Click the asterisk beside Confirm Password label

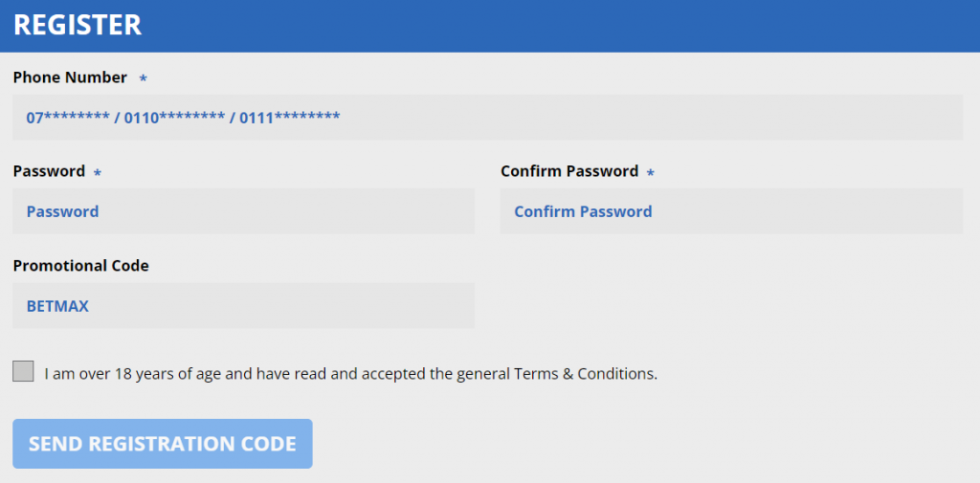(x=651, y=173)
